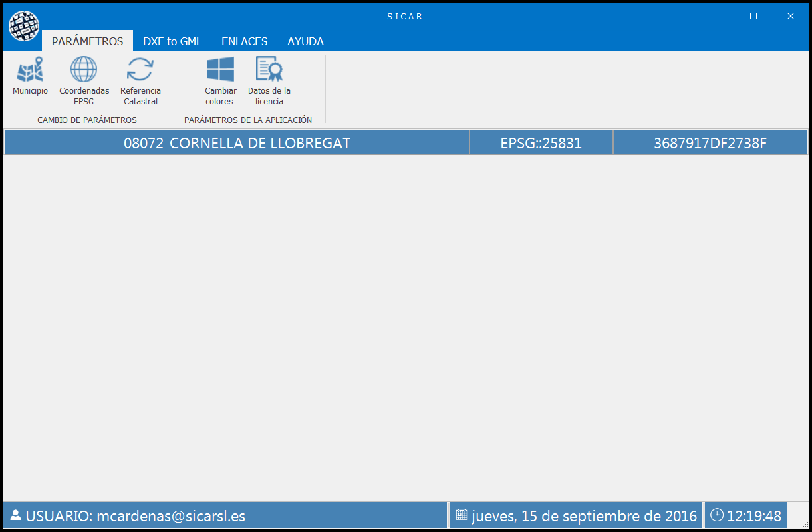Click the date text in the status bar
812x532 pixels.
[x=584, y=516]
